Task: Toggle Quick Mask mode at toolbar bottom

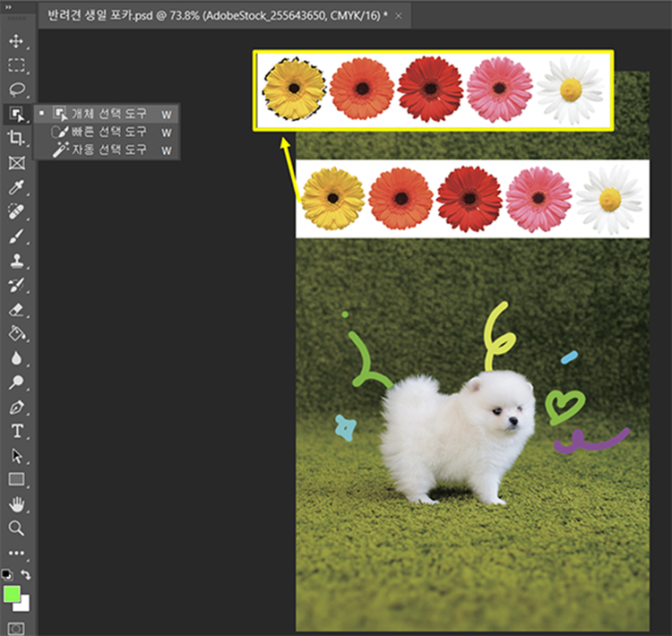Action: [x=16, y=628]
